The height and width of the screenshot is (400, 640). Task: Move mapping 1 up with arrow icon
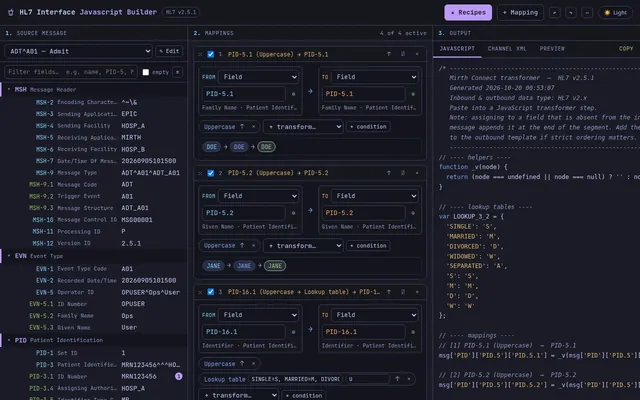389,54
